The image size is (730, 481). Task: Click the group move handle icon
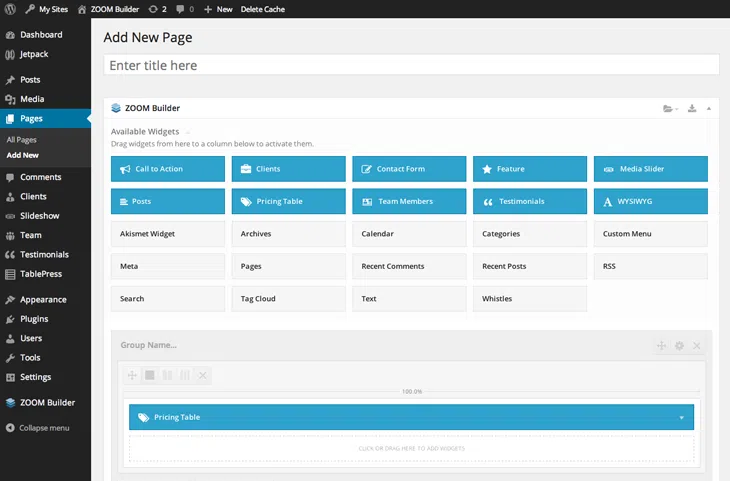click(661, 346)
